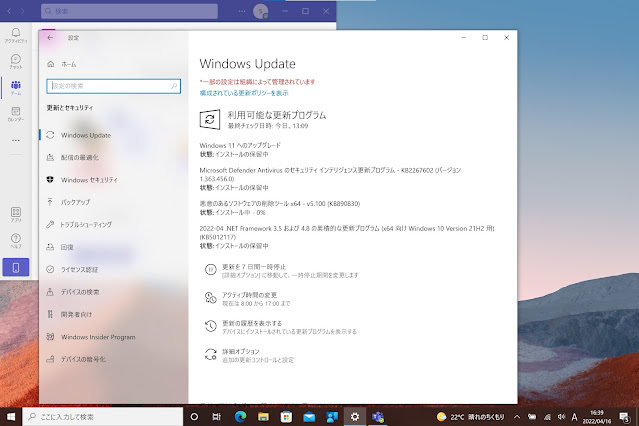Viewport: 639px width, 426px height.
Task: Open Teams ヘルプ icon
Action: [x=16, y=241]
